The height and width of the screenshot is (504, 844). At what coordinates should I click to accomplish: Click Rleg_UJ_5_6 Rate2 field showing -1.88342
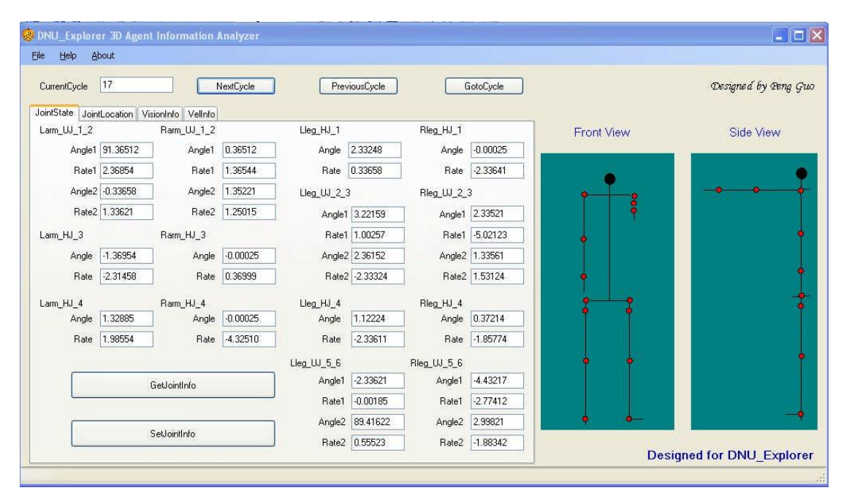tap(498, 442)
